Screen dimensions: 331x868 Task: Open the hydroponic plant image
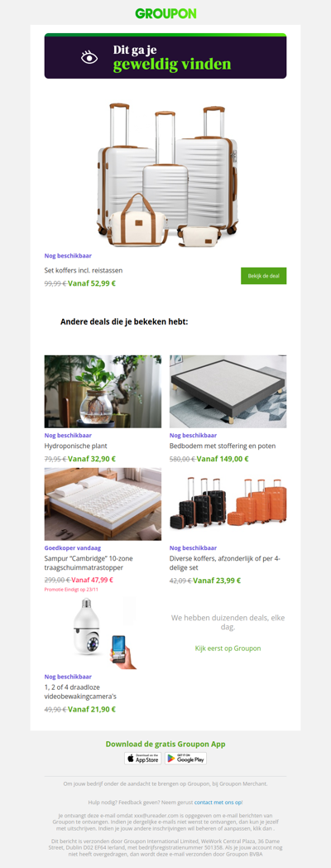coord(103,392)
